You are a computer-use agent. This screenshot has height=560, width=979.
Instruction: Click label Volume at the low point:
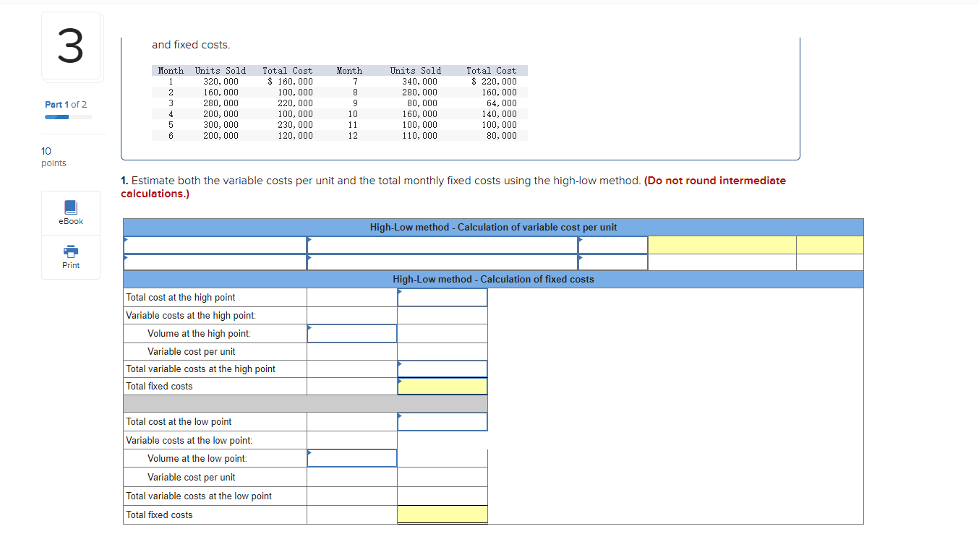tap(197, 458)
